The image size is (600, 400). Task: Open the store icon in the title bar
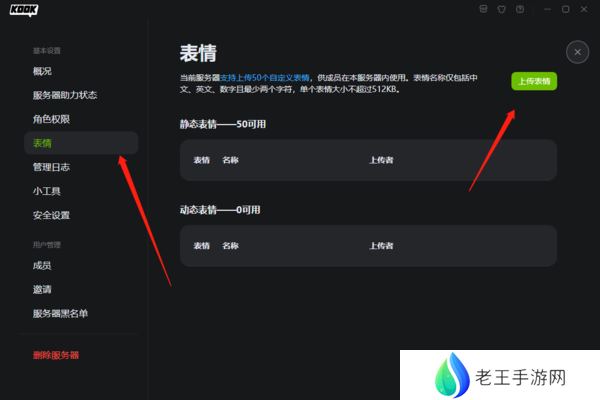[x=483, y=9]
